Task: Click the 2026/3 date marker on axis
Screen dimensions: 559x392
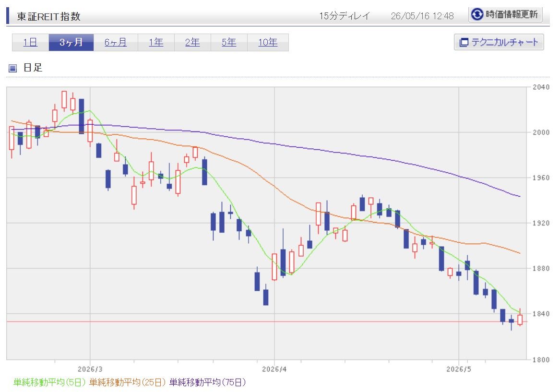Action: tap(90, 369)
